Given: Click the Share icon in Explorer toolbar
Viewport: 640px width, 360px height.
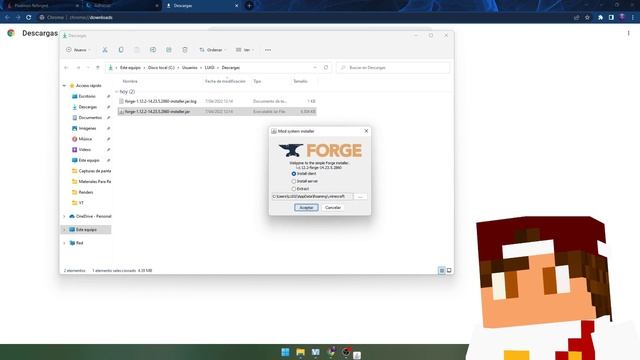Looking at the screenshot, I should pyautogui.click(x=169, y=50).
